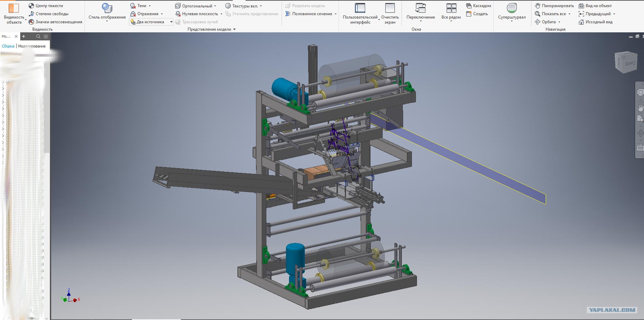Go to Исходный вид home view

point(595,22)
